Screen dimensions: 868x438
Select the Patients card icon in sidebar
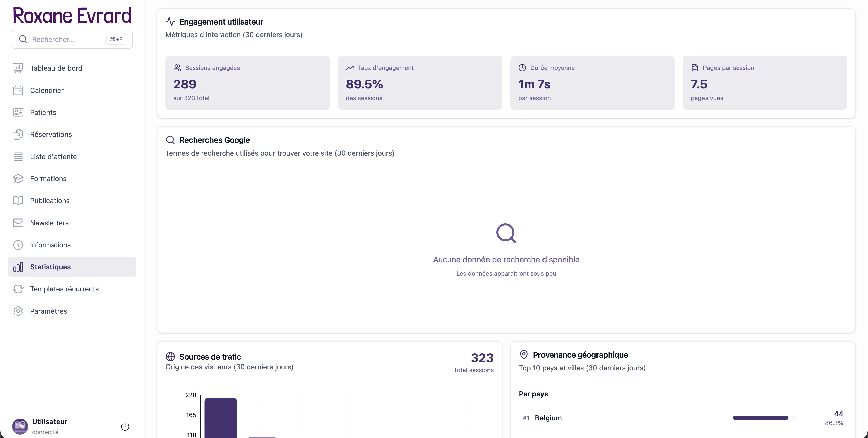click(x=18, y=112)
